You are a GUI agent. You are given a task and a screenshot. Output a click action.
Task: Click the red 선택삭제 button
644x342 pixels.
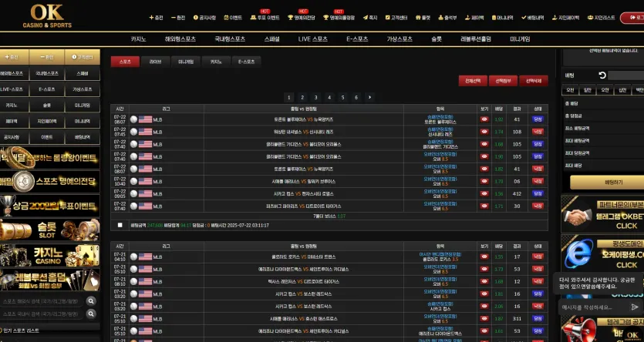tap(534, 81)
